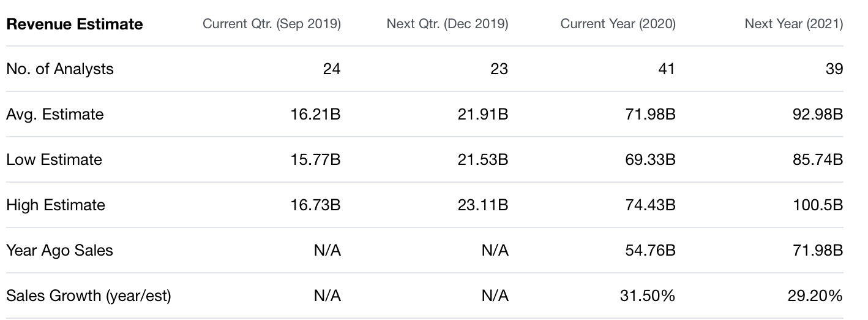Select the 41 analysts count cell
Viewport: 868px width, 320px height.
point(666,69)
